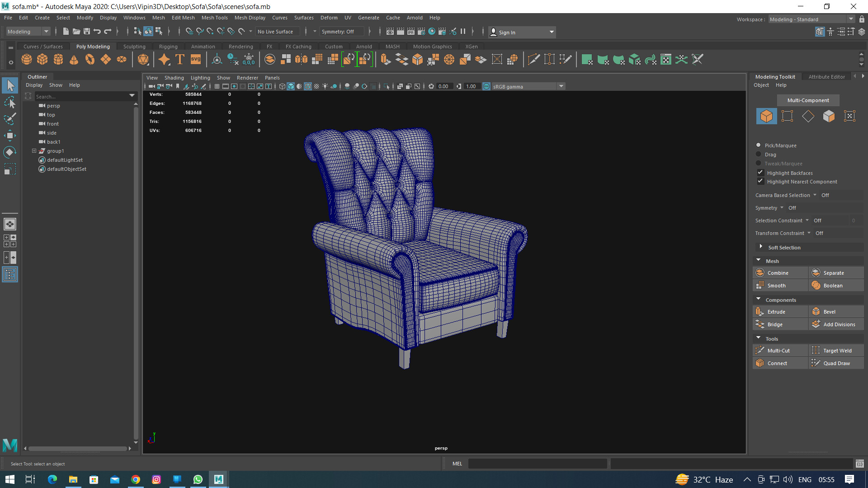Select the Polygon Text tool on the shelf
Screen dimensions: 868x488
(179, 59)
